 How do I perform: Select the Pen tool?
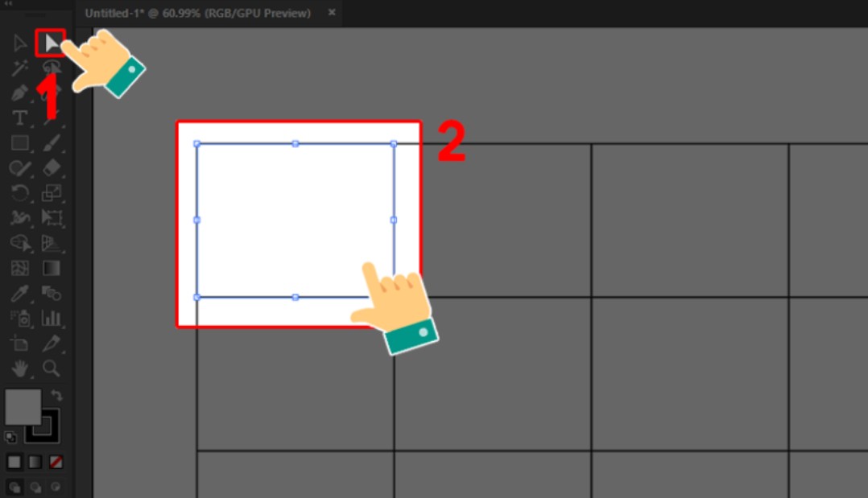(x=20, y=93)
